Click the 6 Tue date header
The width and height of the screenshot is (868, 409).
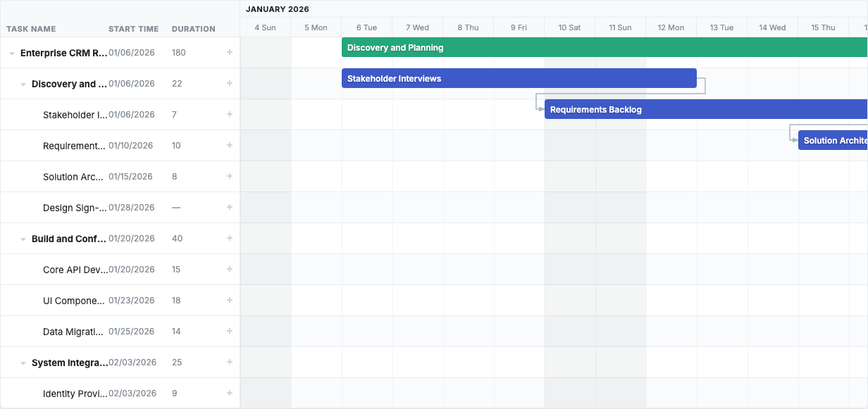point(367,27)
